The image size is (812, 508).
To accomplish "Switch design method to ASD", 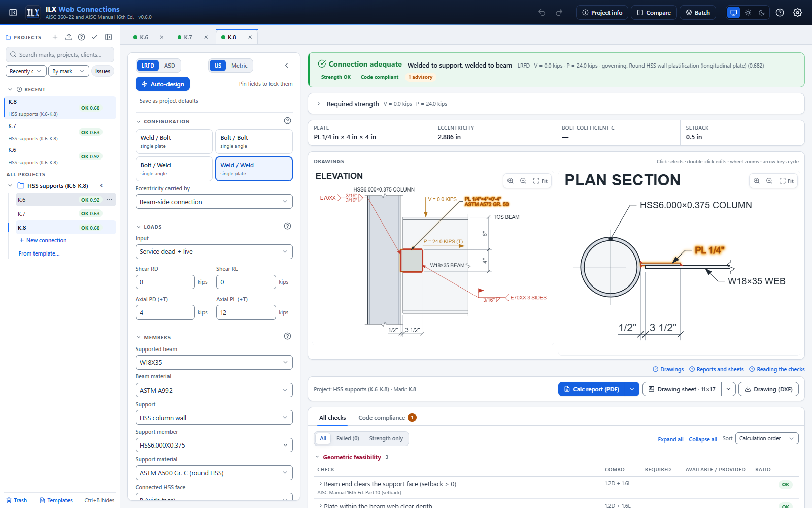I will click(x=170, y=66).
